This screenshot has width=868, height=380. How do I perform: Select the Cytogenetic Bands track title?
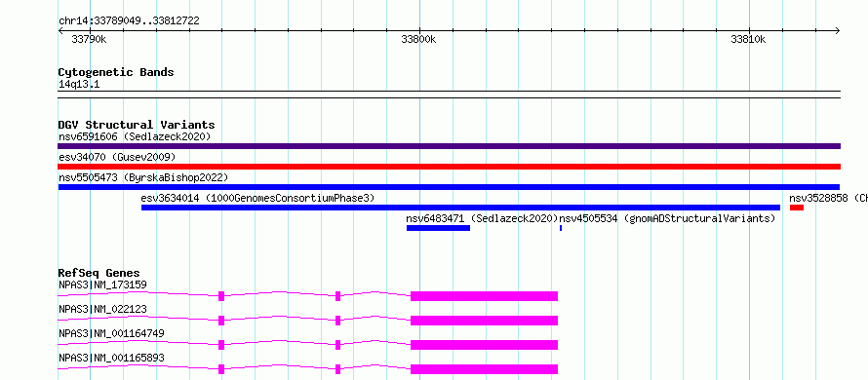pos(116,72)
